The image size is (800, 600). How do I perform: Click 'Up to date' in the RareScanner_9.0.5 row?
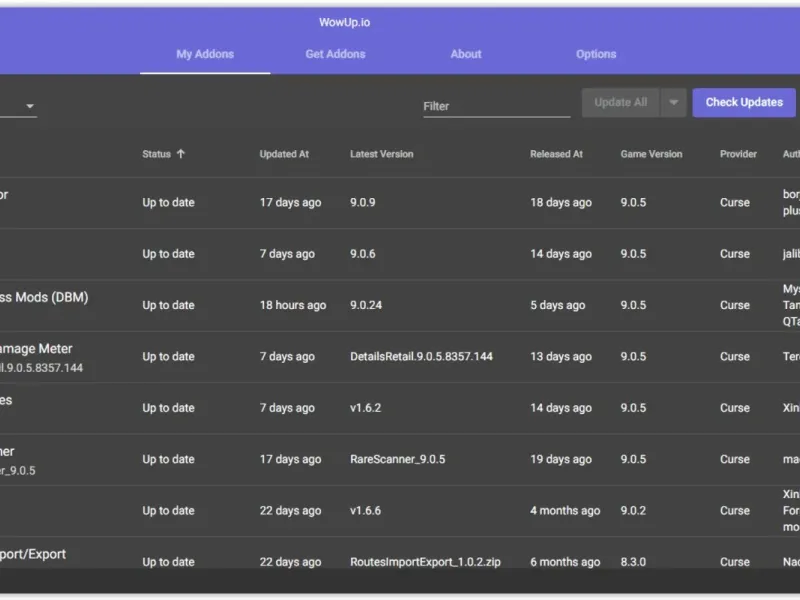tap(168, 459)
